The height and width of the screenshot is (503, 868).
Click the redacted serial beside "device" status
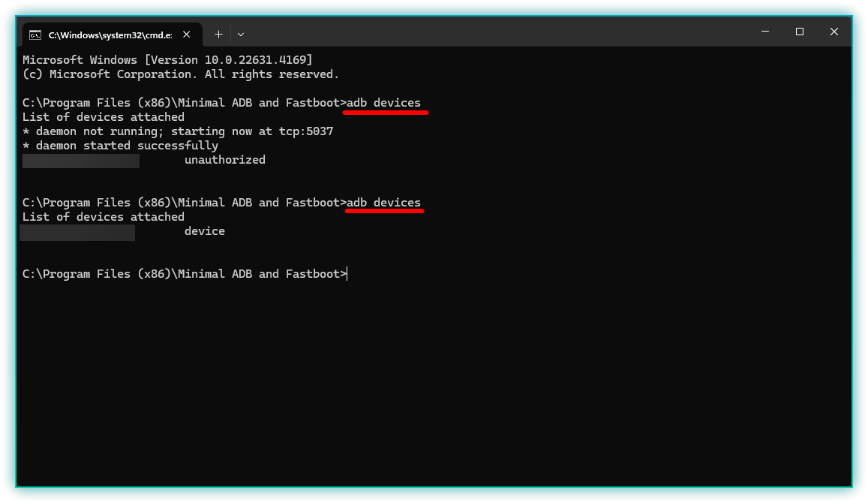(x=77, y=233)
